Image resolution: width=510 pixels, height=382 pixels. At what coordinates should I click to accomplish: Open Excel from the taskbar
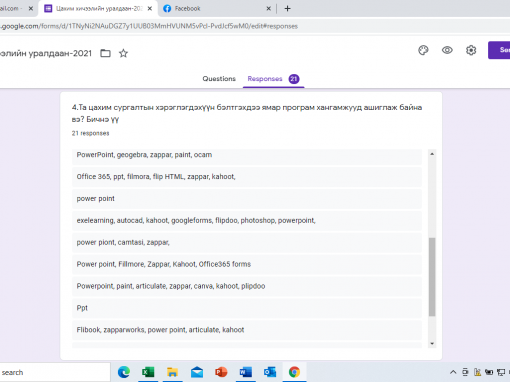click(x=148, y=372)
